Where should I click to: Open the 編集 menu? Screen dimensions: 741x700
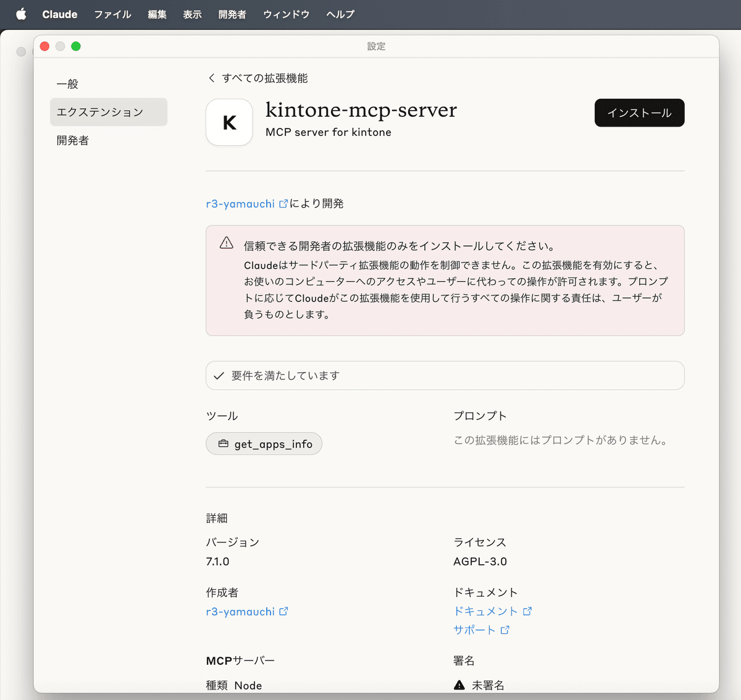point(157,14)
